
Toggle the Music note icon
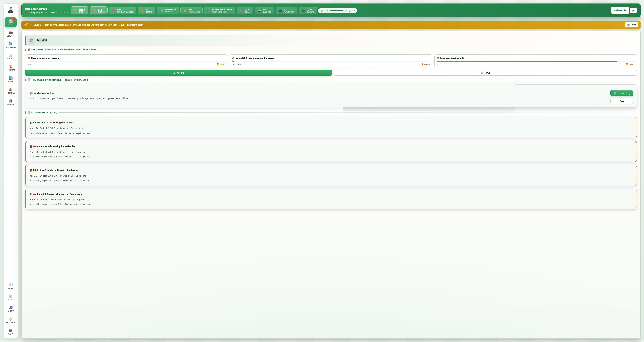tap(11, 309)
